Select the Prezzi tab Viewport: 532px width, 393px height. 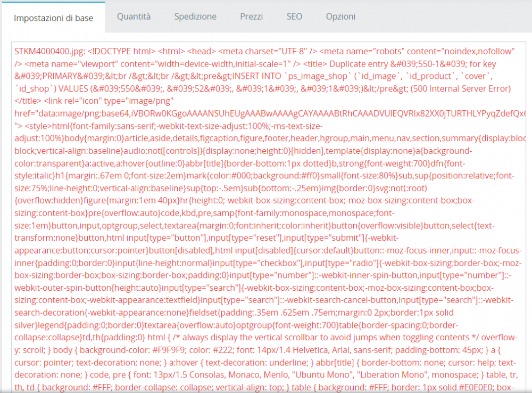(252, 17)
